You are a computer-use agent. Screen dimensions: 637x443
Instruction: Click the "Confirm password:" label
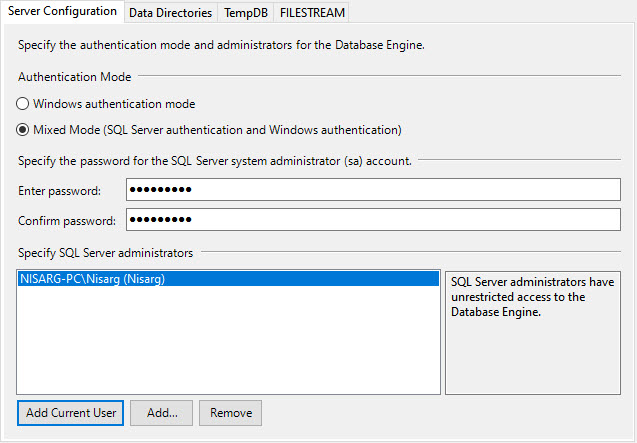(67, 221)
